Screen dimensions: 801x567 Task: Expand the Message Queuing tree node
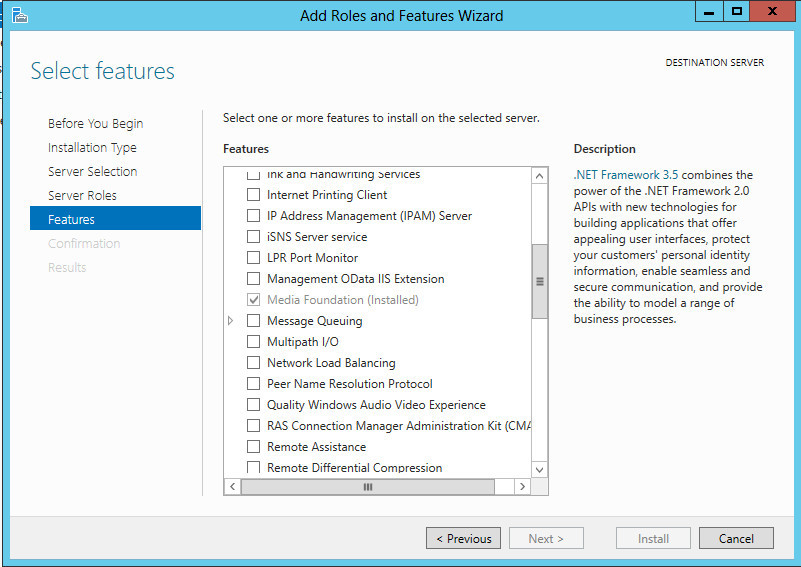point(230,321)
